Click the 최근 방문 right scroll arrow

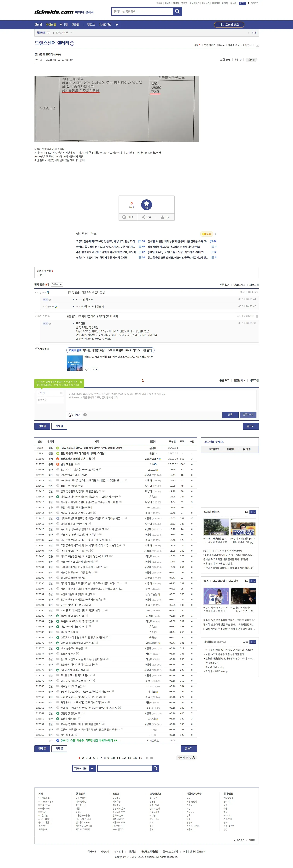coord(248,33)
